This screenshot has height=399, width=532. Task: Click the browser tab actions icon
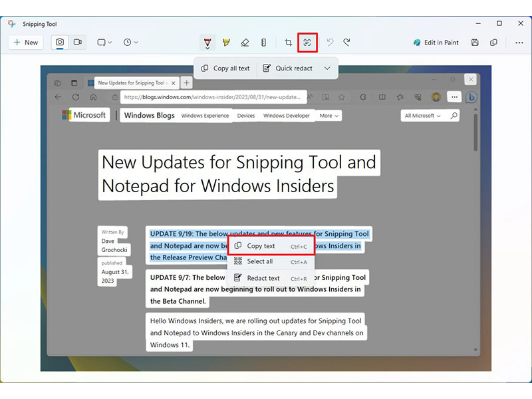pos(74,82)
